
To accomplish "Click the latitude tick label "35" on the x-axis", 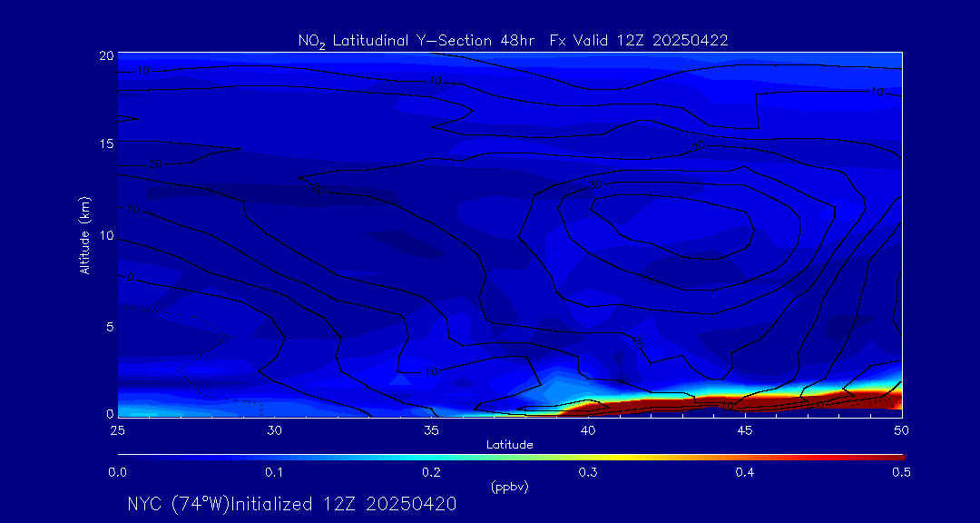I will [431, 429].
